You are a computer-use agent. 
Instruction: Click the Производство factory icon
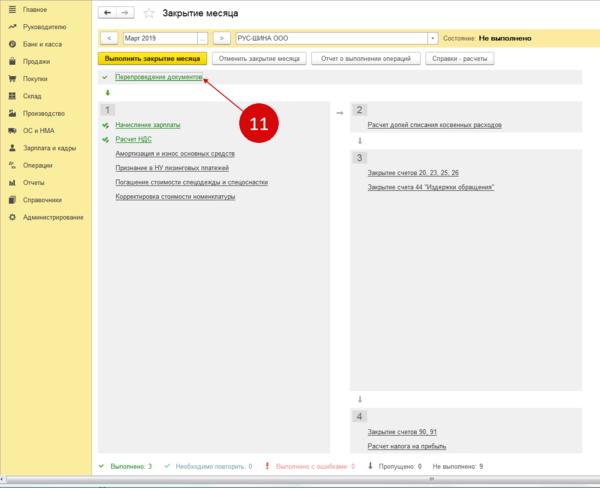point(12,113)
